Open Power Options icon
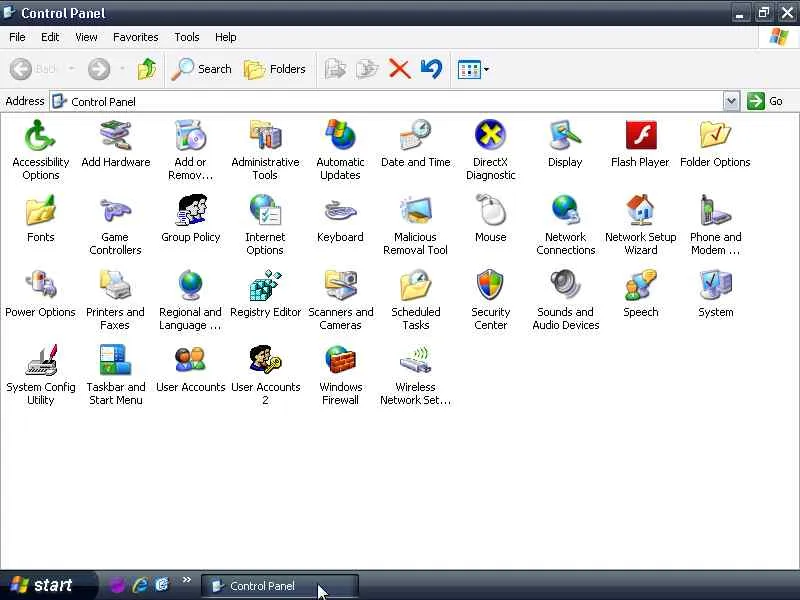The height and width of the screenshot is (600, 800). pyautogui.click(x=40, y=285)
